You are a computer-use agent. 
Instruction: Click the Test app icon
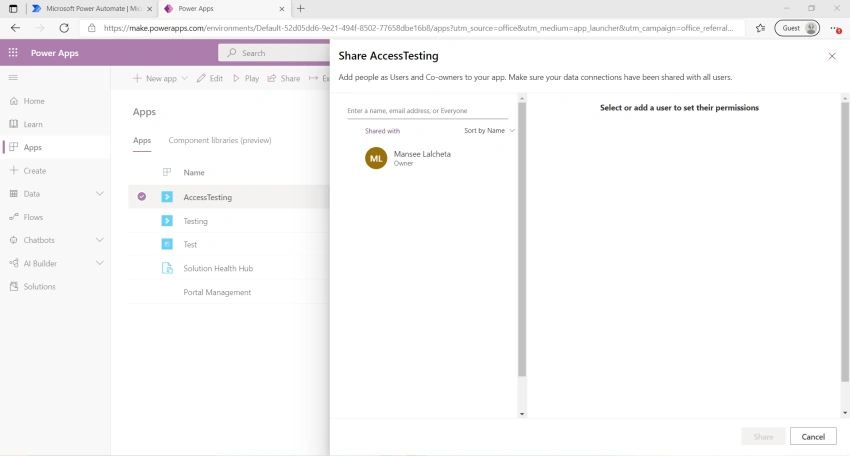click(167, 244)
